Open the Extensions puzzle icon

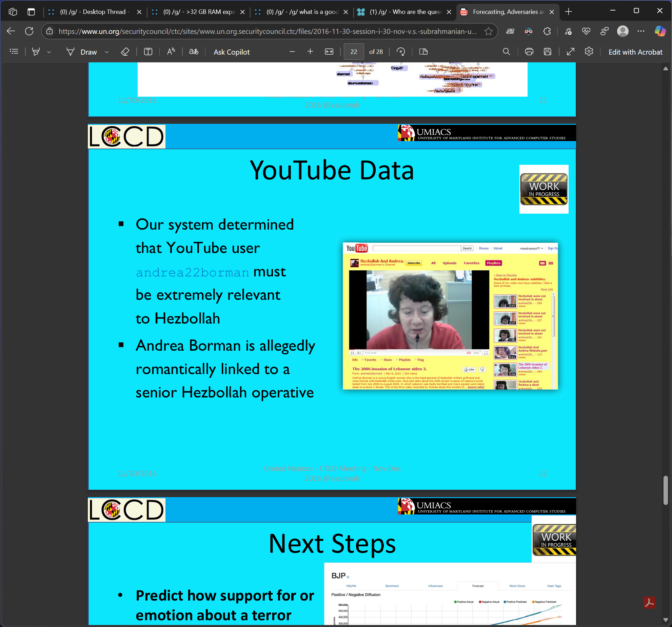tap(547, 31)
